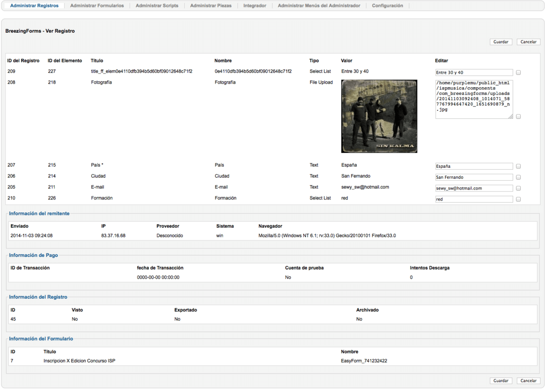This screenshot has height=392, width=545.
Task: Click the record ID value 45
Action: coord(13,319)
